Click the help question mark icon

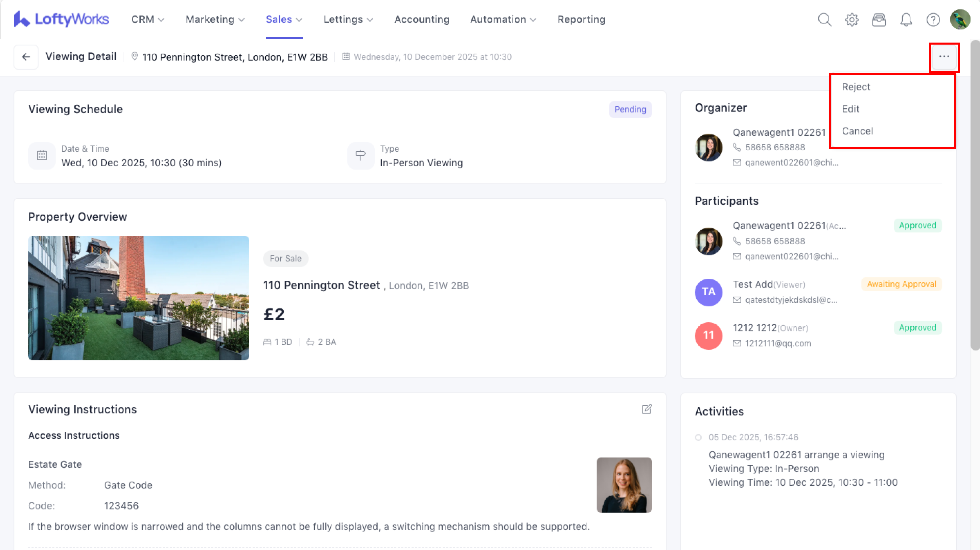[x=933, y=19]
